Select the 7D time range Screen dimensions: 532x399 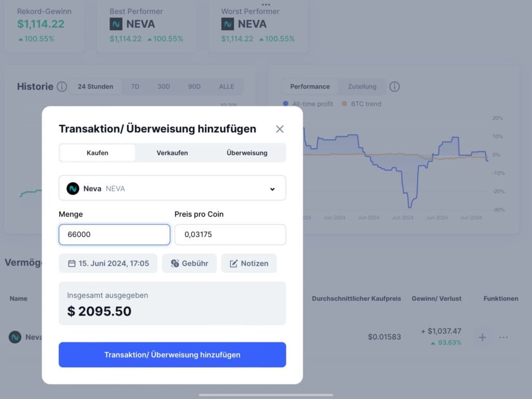pos(135,87)
